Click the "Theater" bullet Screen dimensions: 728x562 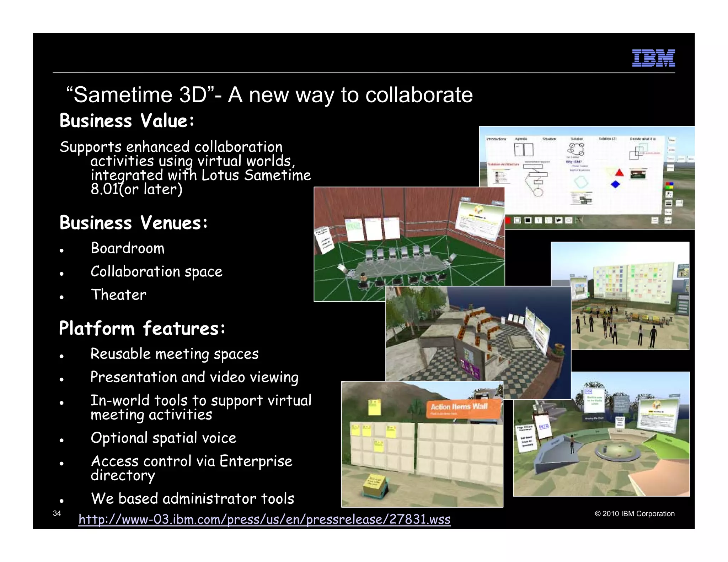click(118, 294)
